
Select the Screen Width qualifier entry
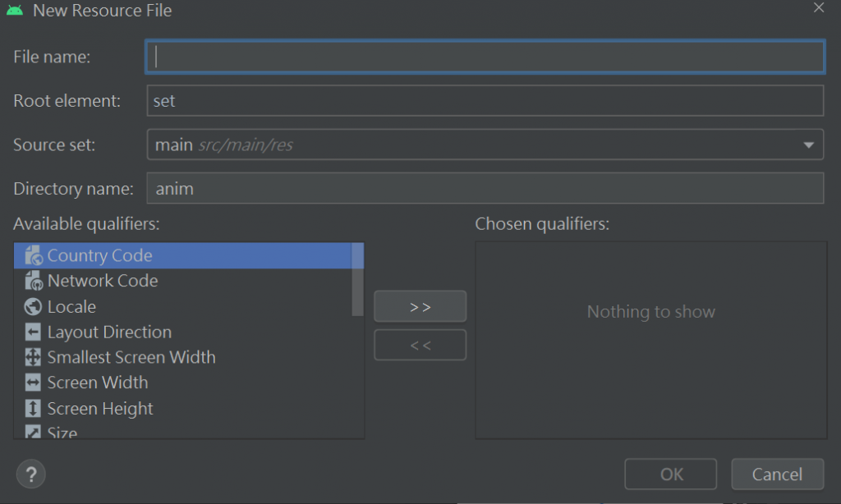click(x=97, y=383)
